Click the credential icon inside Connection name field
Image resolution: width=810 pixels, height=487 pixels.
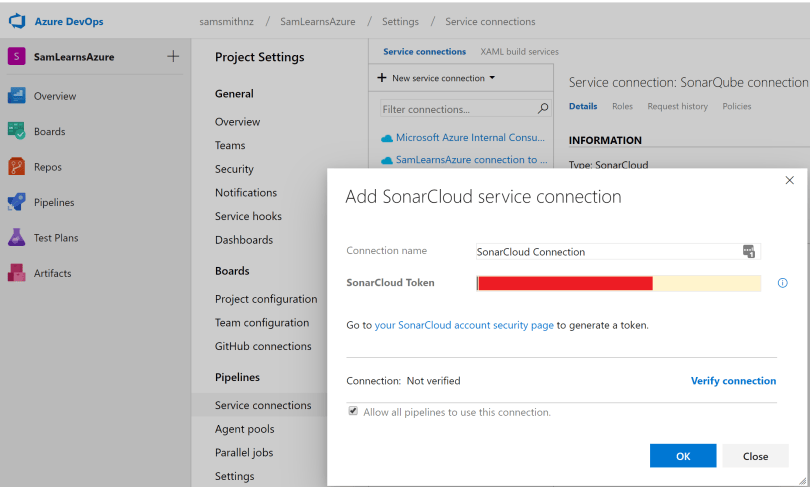click(x=749, y=252)
